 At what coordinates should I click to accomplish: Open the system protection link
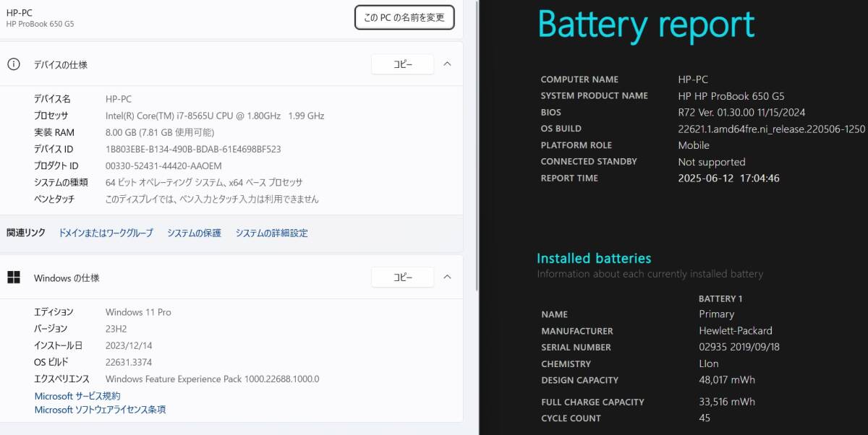(x=194, y=233)
